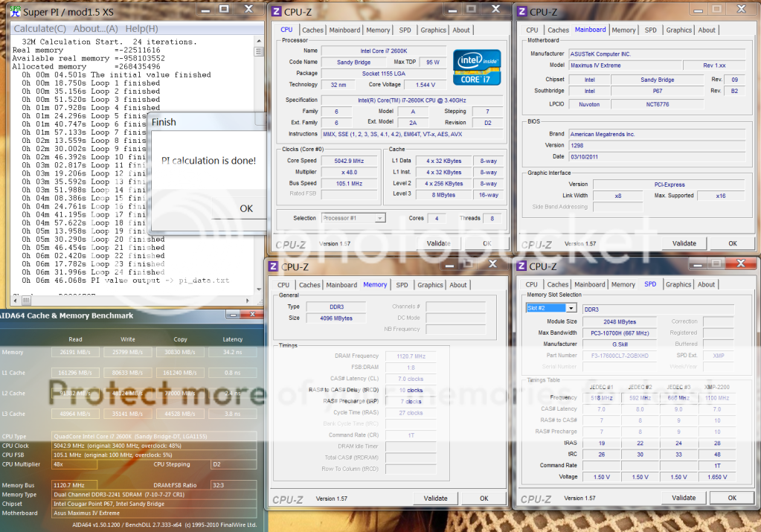Expand the Processor #1 selection dropdown
761x532 pixels.
point(353,218)
